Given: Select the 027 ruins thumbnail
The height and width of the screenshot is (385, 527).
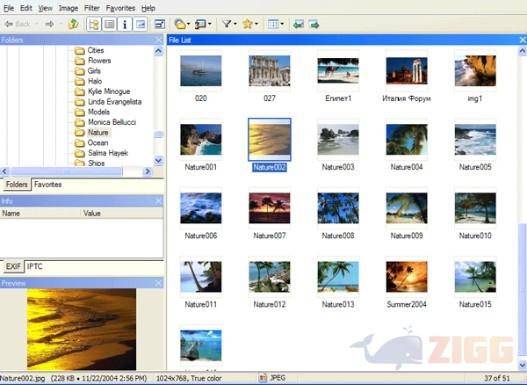Looking at the screenshot, I should (270, 71).
